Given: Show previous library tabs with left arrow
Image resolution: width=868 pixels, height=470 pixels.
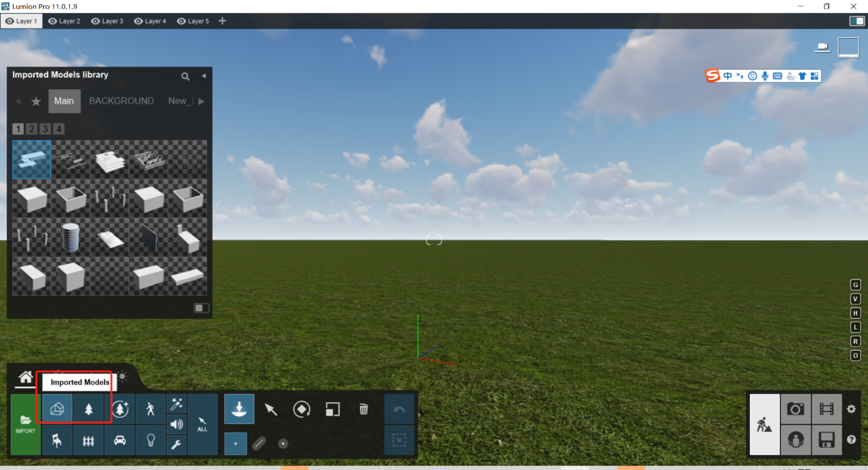Looking at the screenshot, I should [18, 101].
